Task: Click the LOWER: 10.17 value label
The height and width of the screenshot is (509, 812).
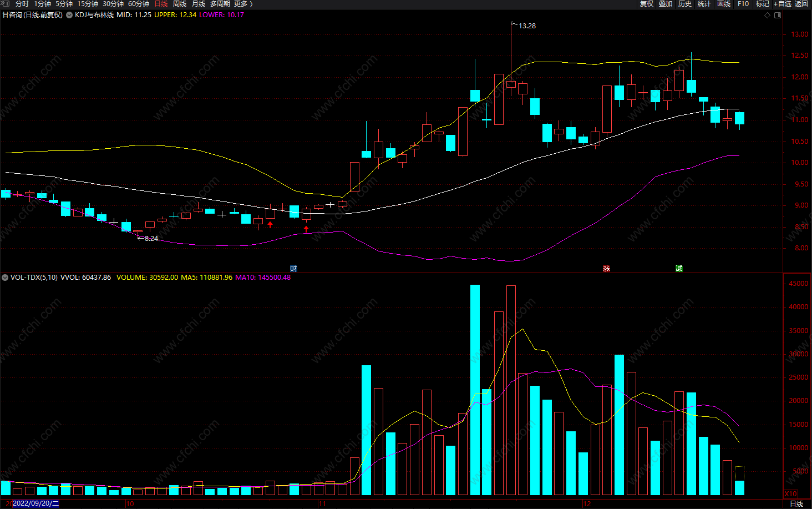Action: coord(221,15)
